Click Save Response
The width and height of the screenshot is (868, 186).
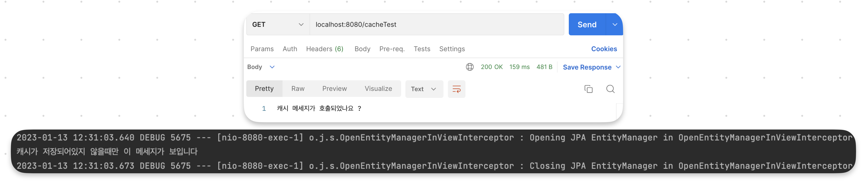click(587, 67)
